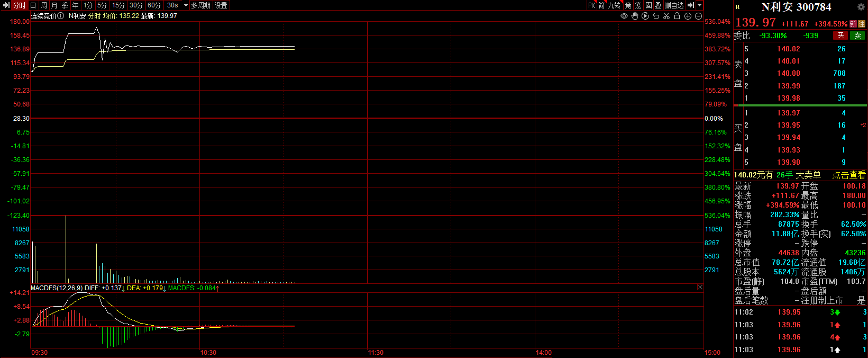Viewport: 868px width, 358px height.
Task: Click the red 买 buy button
Action: (x=840, y=35)
